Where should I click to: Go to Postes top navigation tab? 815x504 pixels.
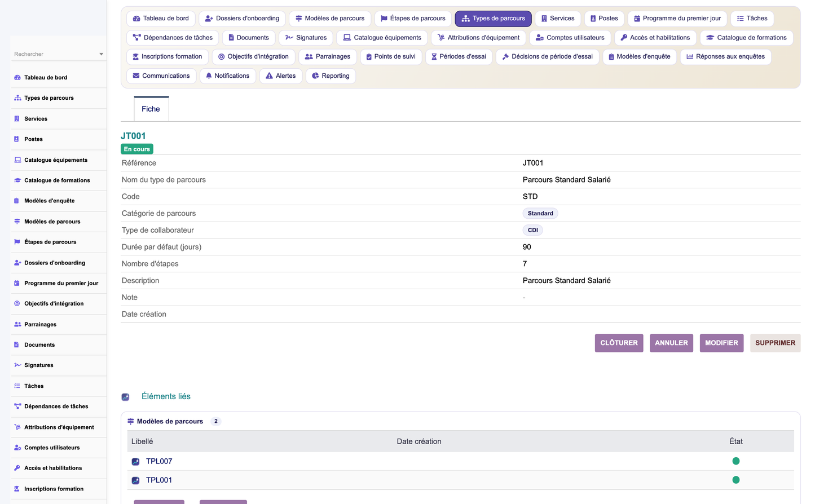pyautogui.click(x=604, y=19)
